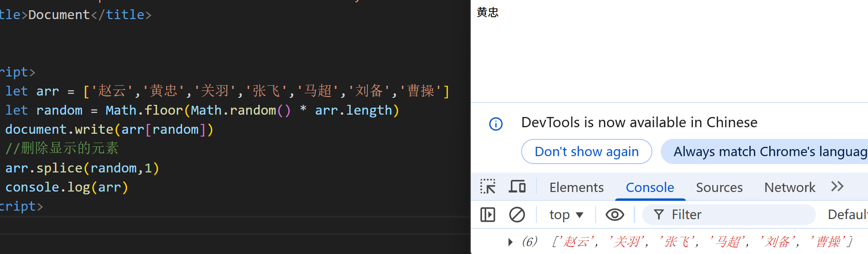Click the arr.splice(random,1) line
Screen dimensions: 868x254
[x=82, y=168]
